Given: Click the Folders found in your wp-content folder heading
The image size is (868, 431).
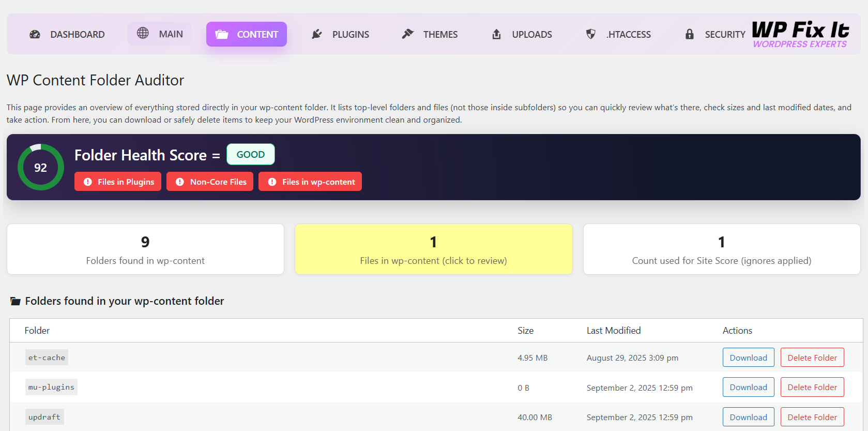Looking at the screenshot, I should point(125,301).
